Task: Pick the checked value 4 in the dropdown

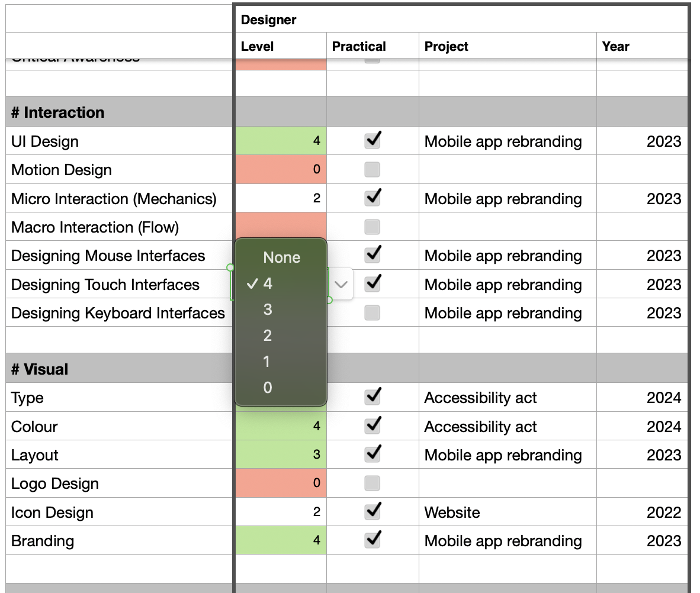Action: pos(266,283)
